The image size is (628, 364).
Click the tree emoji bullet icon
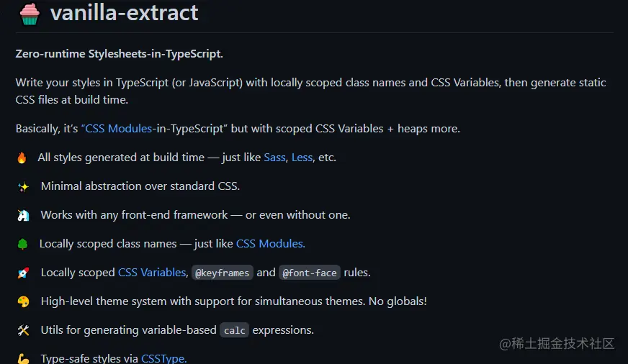(x=22, y=244)
